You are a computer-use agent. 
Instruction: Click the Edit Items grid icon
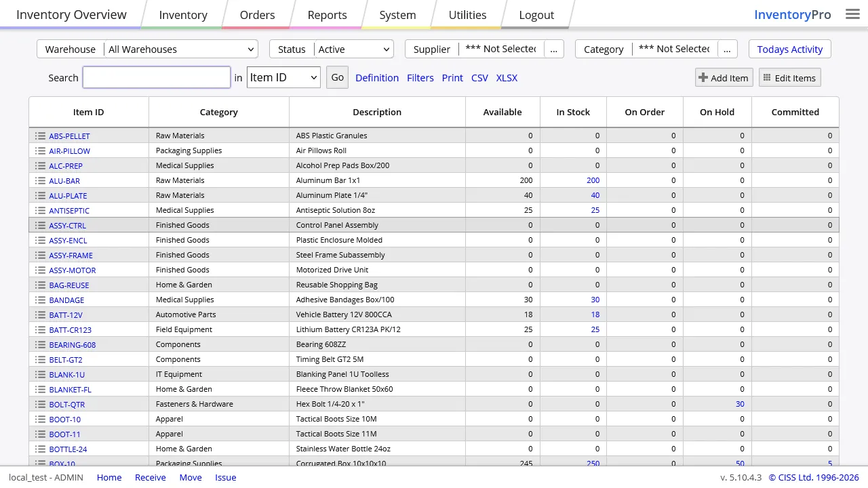(x=767, y=77)
